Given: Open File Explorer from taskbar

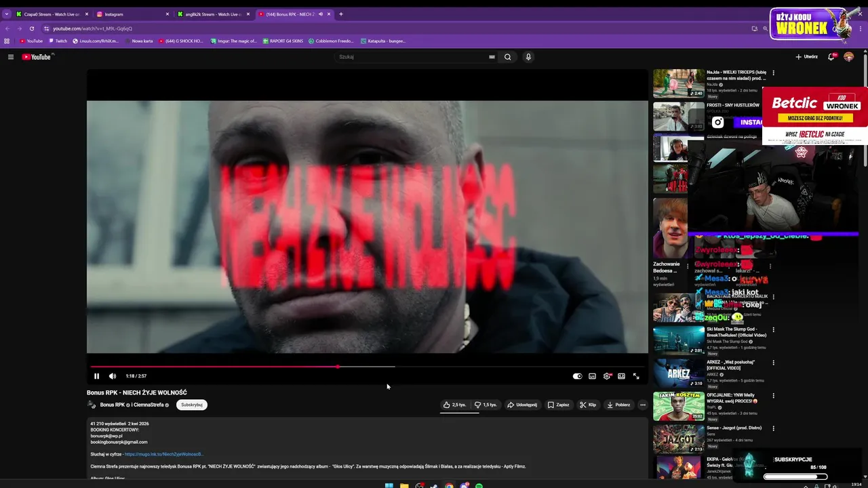Looking at the screenshot, I should coord(404,485).
